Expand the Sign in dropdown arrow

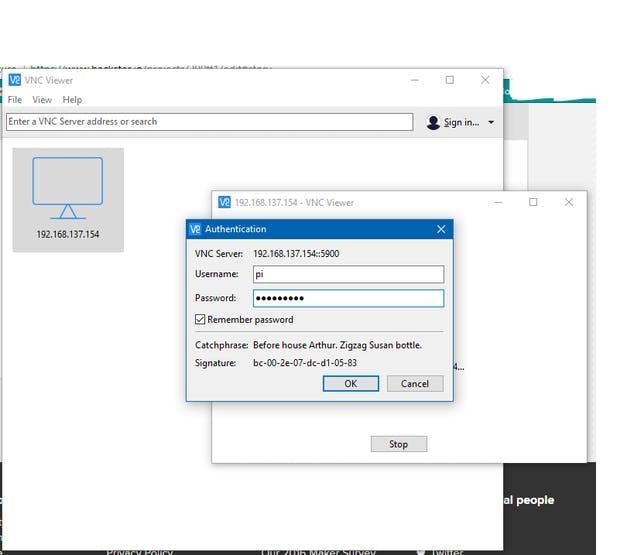point(491,122)
